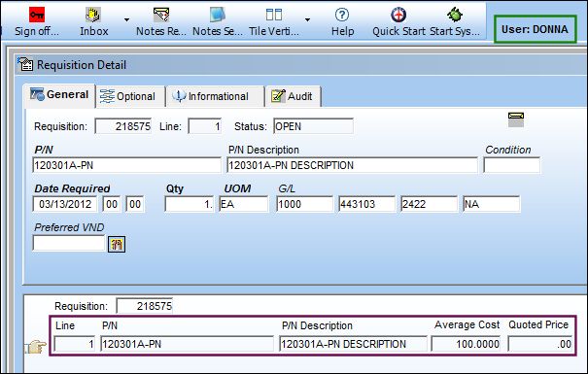
Task: Open the Help question mark icon
Action: pyautogui.click(x=342, y=15)
